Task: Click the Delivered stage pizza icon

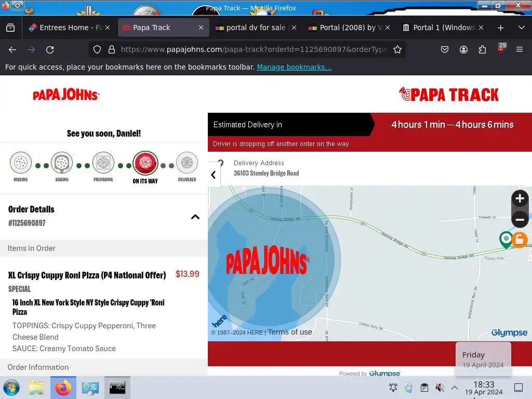Action: pyautogui.click(x=187, y=163)
